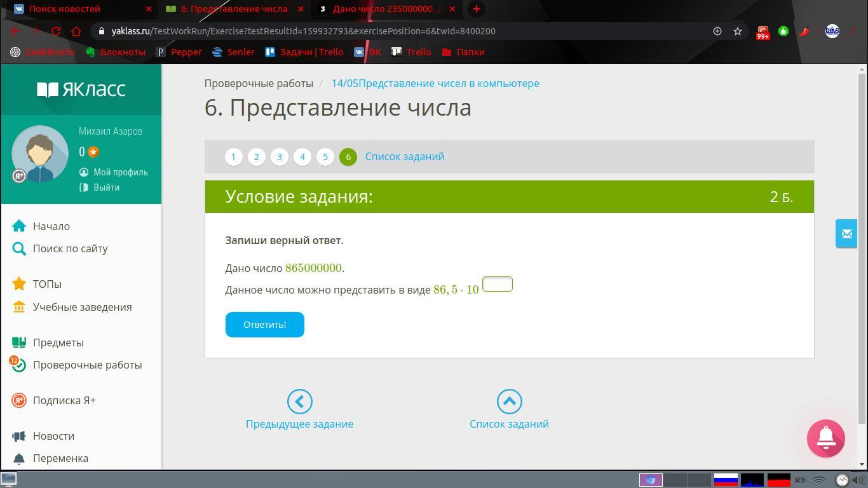This screenshot has height=488, width=868.
Task: Go to Учебные заведения
Action: [83, 307]
